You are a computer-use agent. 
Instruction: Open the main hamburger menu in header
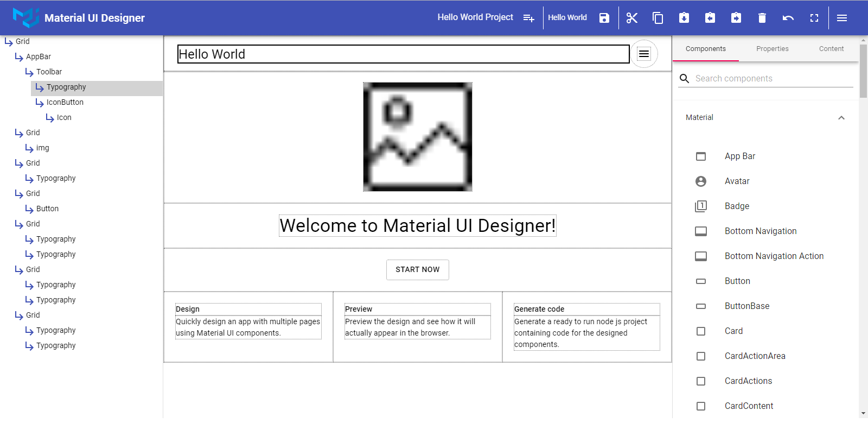[x=842, y=18]
